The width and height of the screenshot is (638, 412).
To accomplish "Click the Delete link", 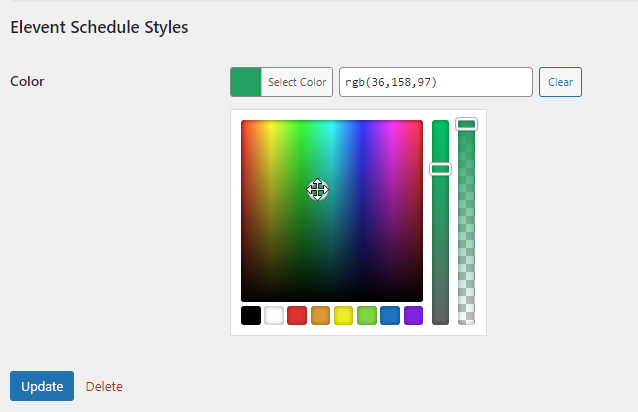I will click(104, 386).
